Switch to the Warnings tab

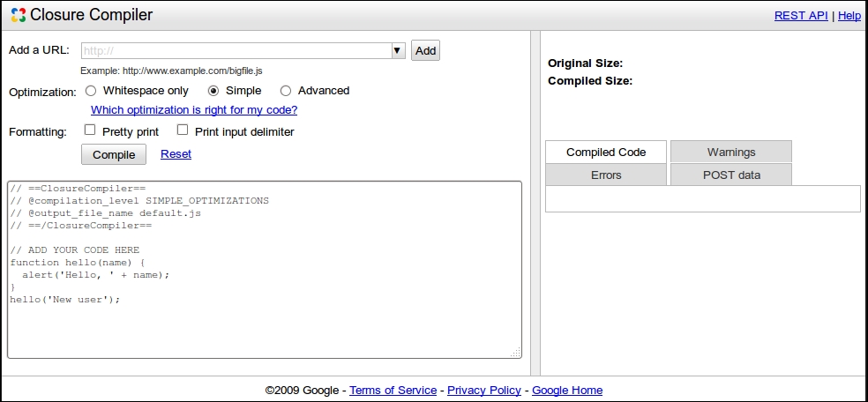[x=731, y=152]
